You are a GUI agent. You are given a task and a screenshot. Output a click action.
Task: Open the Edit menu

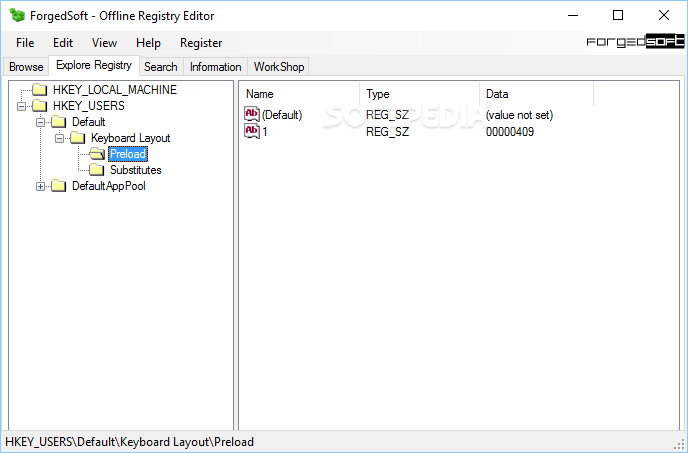pos(63,43)
